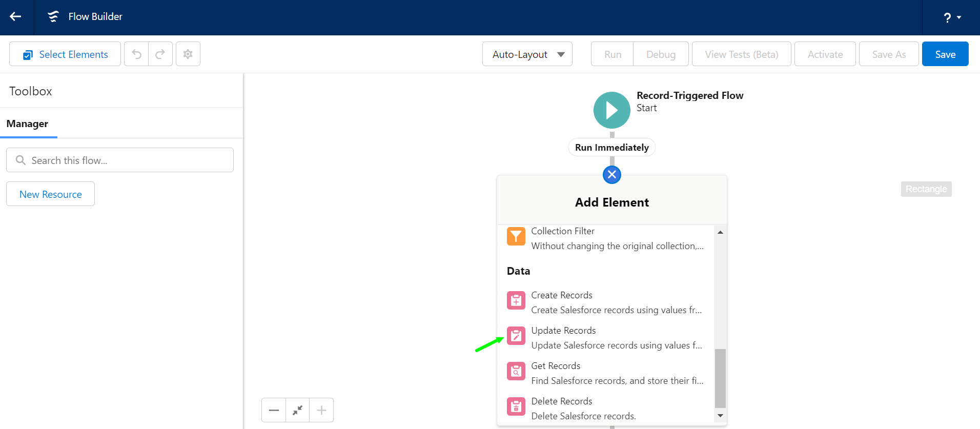
Task: Click scrollbar up arrow in element list
Action: click(x=720, y=232)
